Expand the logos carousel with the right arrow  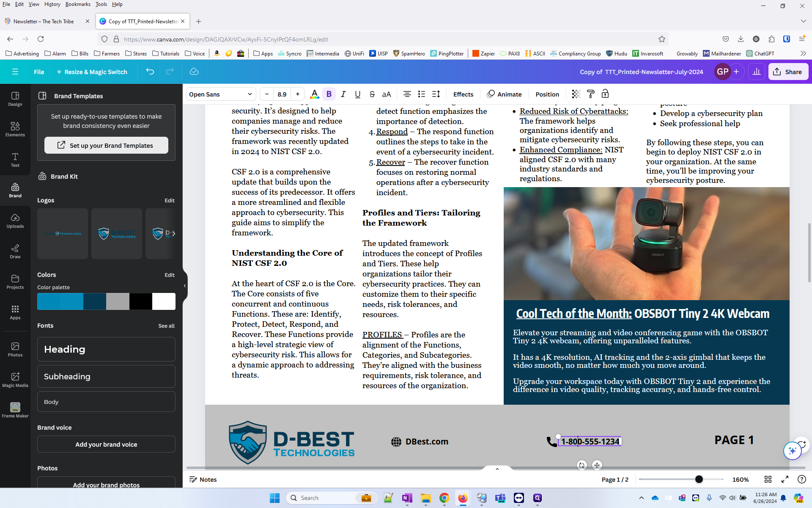pos(173,233)
